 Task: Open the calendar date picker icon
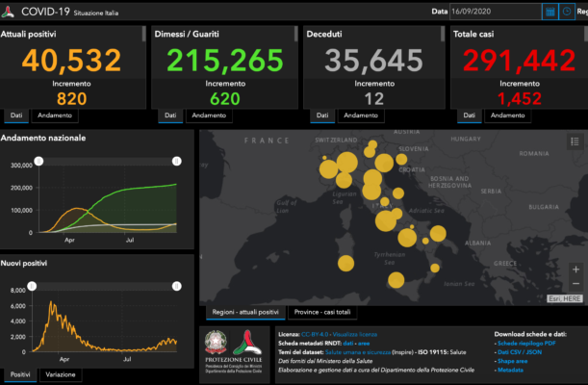click(550, 12)
